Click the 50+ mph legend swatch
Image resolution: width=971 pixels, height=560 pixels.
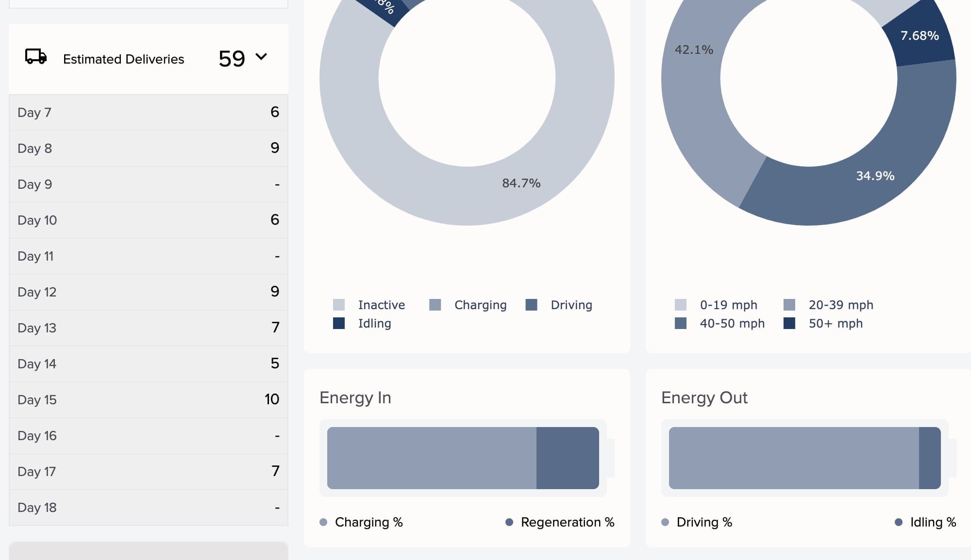tap(789, 323)
